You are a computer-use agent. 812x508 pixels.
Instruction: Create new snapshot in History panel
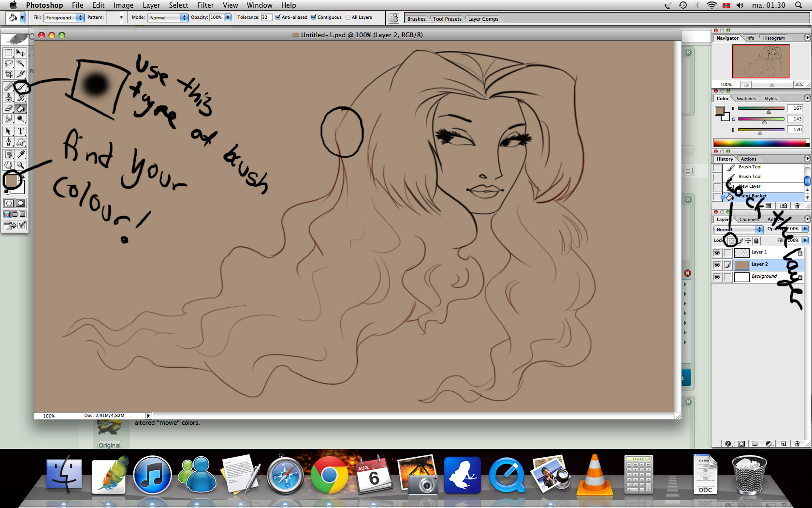click(x=783, y=206)
